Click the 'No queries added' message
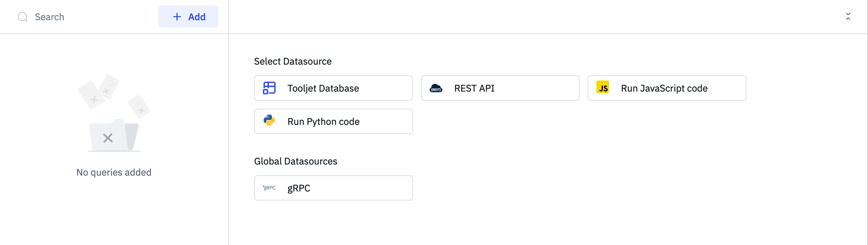The height and width of the screenshot is (245, 868). coord(114,172)
